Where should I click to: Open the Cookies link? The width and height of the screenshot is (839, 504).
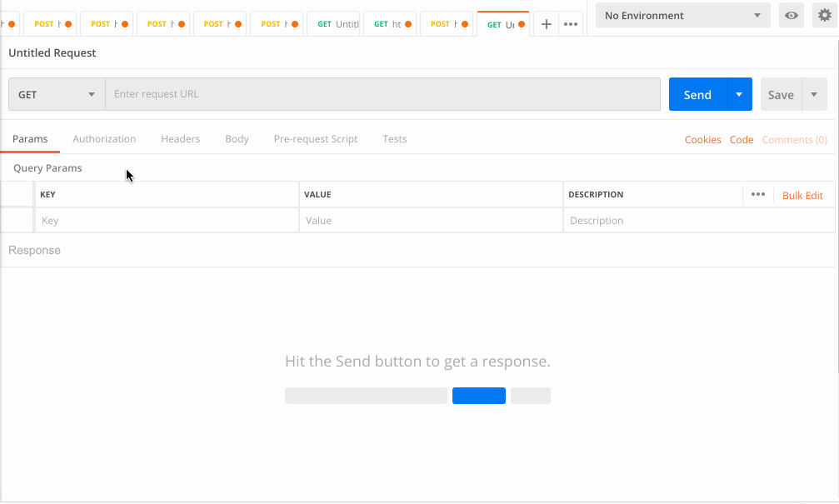pos(702,140)
